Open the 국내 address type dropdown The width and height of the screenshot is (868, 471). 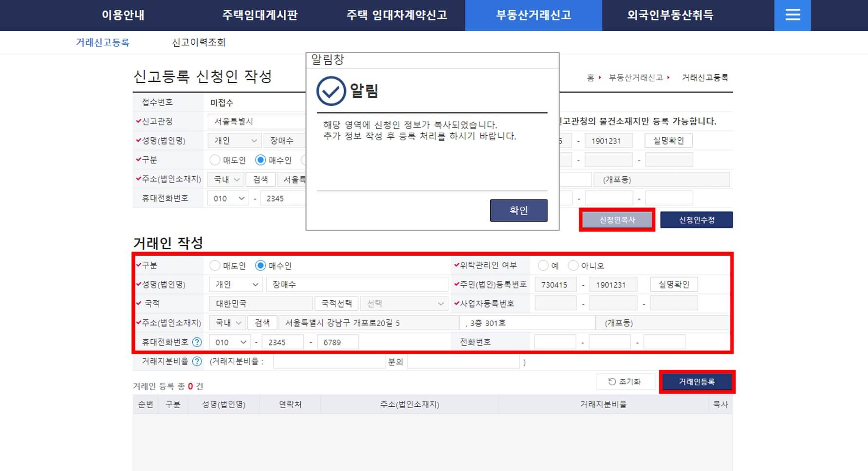[227, 322]
